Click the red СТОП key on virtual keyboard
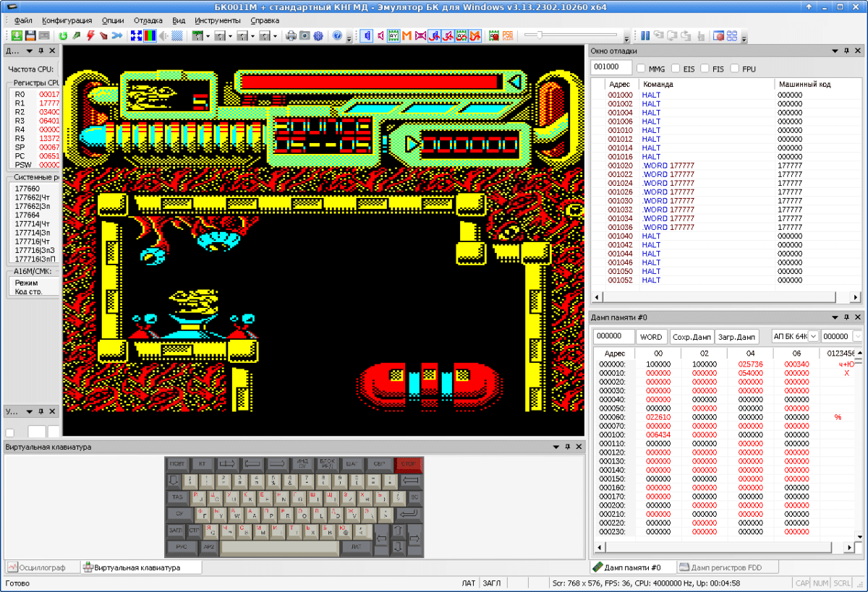Viewport: 868px width, 592px height. [x=409, y=464]
